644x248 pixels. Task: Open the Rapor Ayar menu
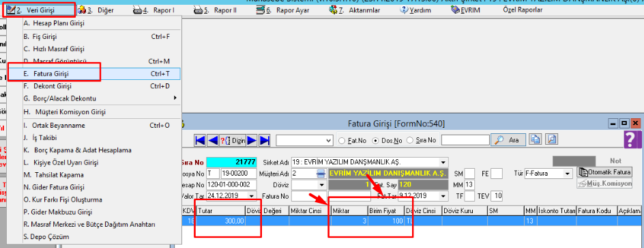click(283, 10)
